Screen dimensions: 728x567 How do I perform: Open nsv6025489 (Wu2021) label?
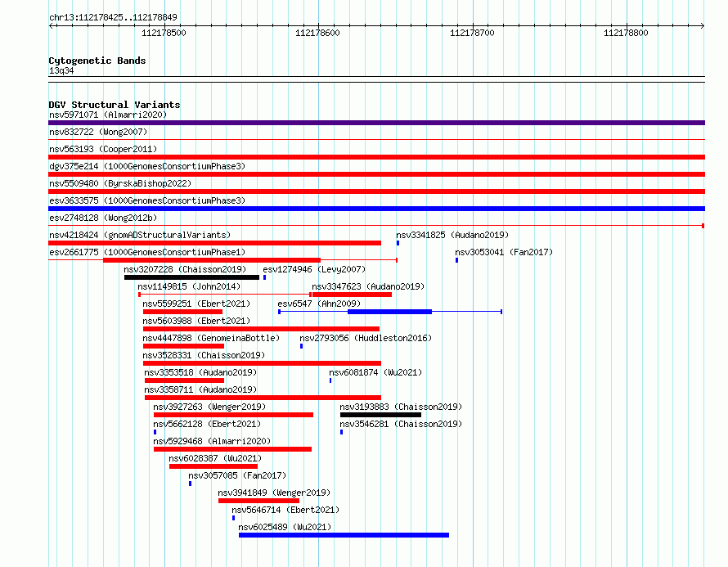285,527
